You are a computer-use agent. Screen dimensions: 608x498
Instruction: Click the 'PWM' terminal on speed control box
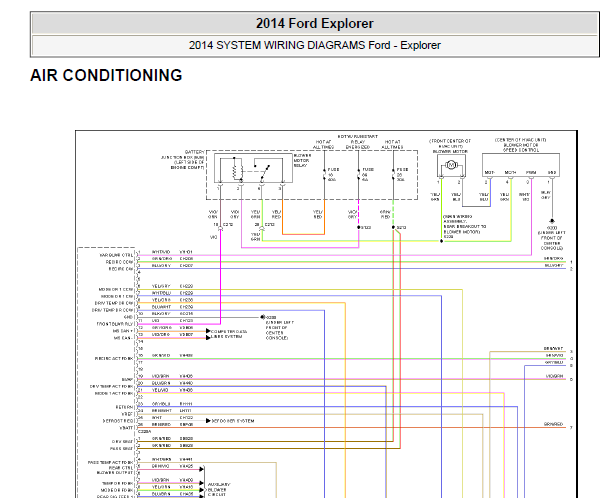pyautogui.click(x=531, y=173)
